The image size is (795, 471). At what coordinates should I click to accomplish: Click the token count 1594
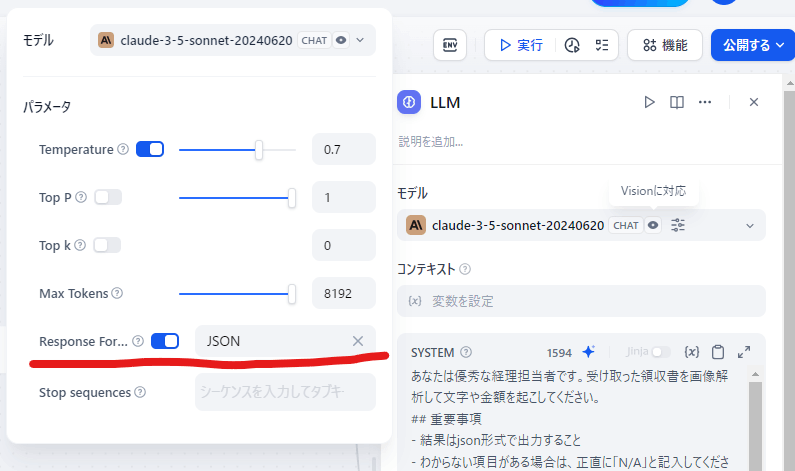click(x=559, y=352)
